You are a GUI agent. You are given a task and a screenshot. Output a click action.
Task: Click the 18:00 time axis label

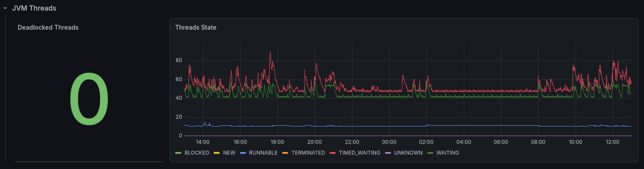click(277, 142)
